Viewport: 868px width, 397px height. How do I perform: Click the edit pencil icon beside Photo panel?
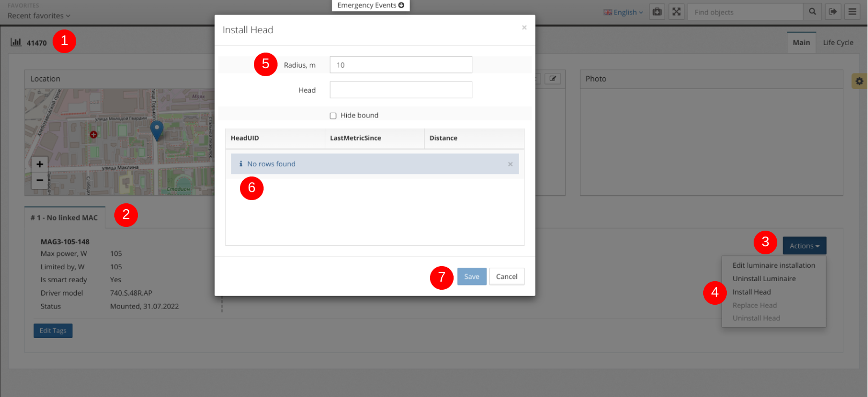point(552,79)
